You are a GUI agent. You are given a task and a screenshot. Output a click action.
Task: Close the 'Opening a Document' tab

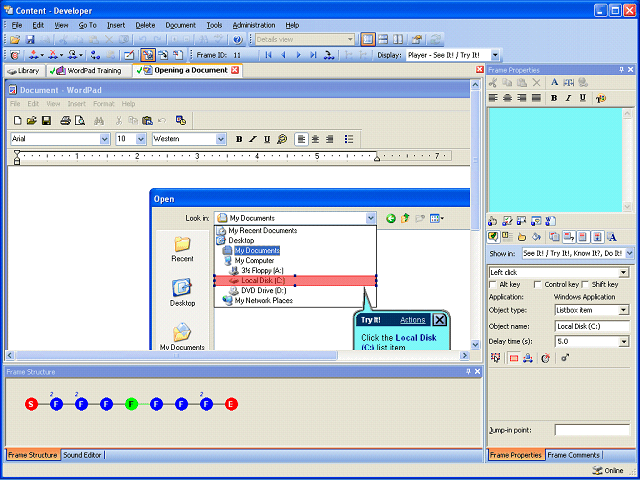click(235, 70)
